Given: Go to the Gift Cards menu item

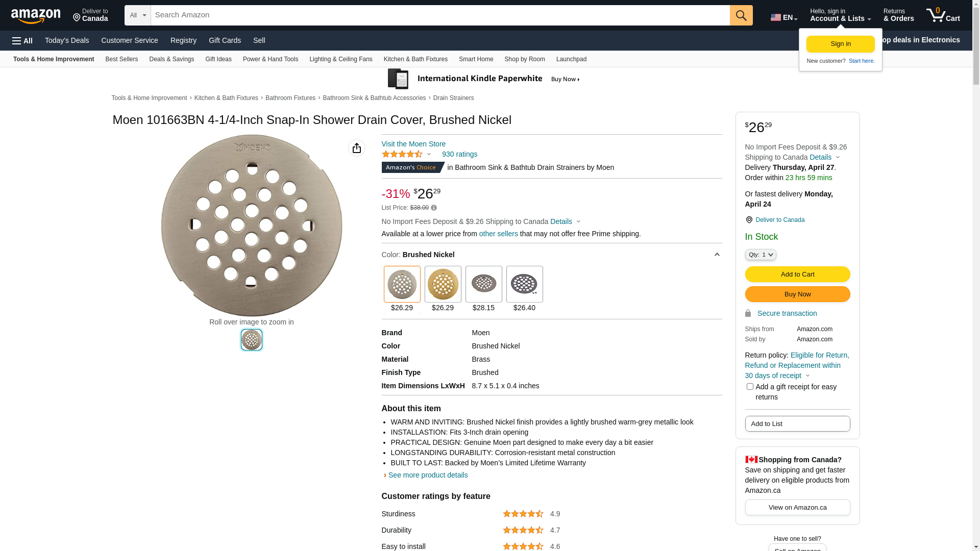Looking at the screenshot, I should tap(225, 40).
